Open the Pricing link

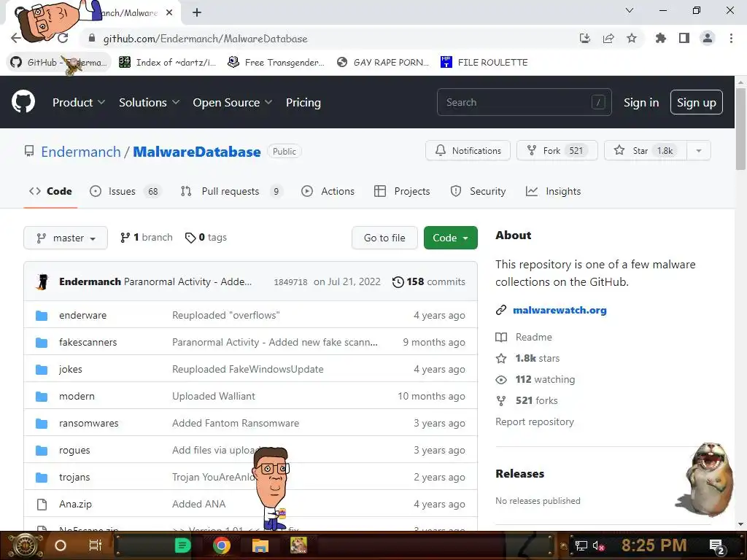pos(303,102)
